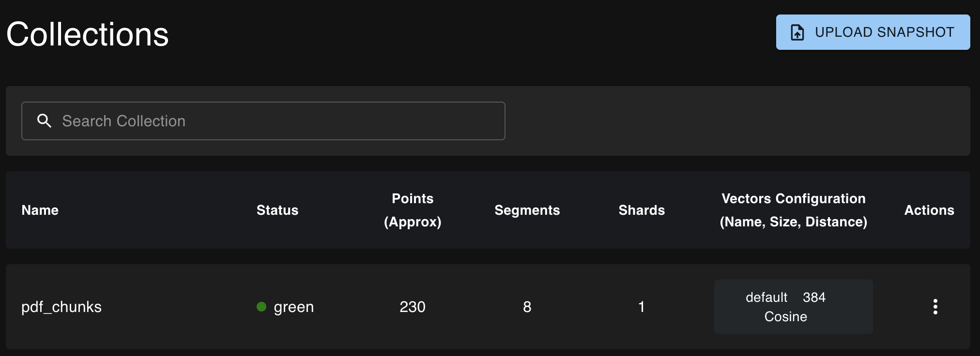Click the Segments column header
The image size is (980, 356).
tap(527, 210)
